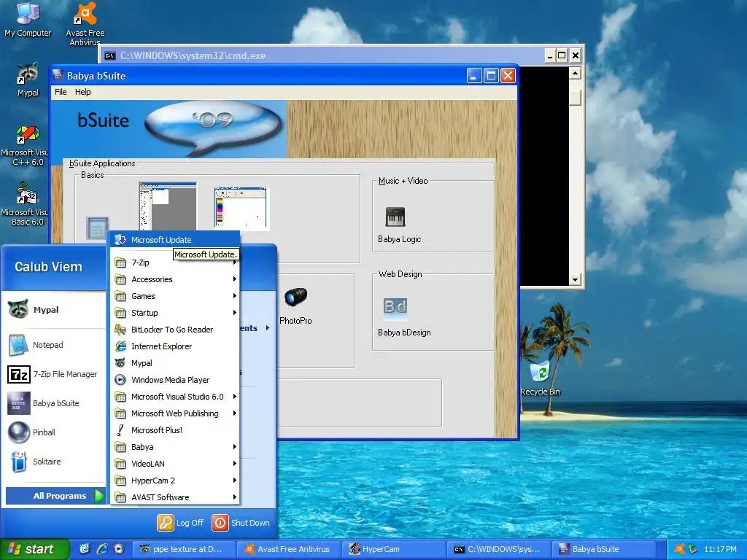The height and width of the screenshot is (560, 747).
Task: Expand Microsoft Web Publishing submenu arrow
Action: (235, 413)
